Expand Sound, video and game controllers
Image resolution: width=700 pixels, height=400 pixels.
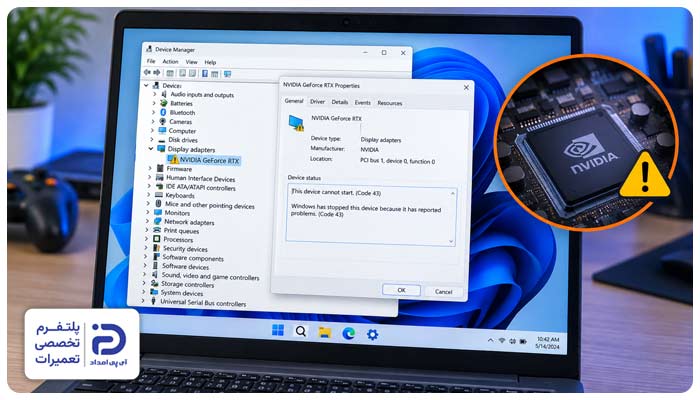pos(145,275)
